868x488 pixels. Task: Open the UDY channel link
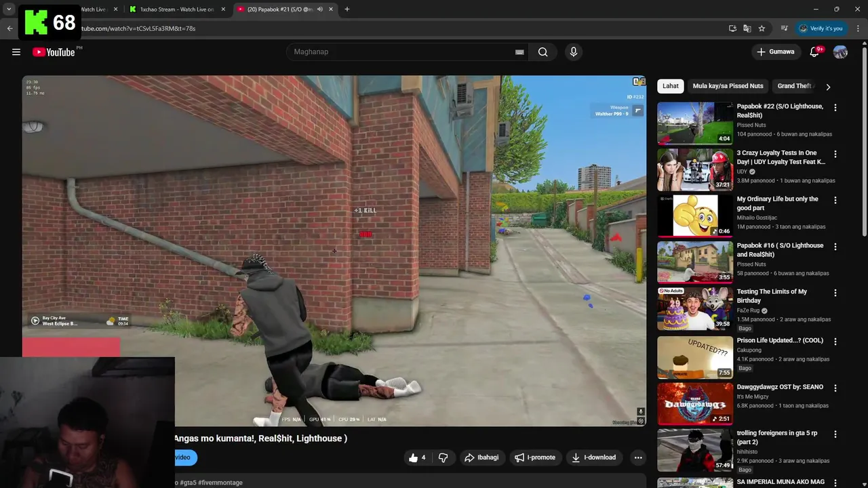pyautogui.click(x=742, y=172)
